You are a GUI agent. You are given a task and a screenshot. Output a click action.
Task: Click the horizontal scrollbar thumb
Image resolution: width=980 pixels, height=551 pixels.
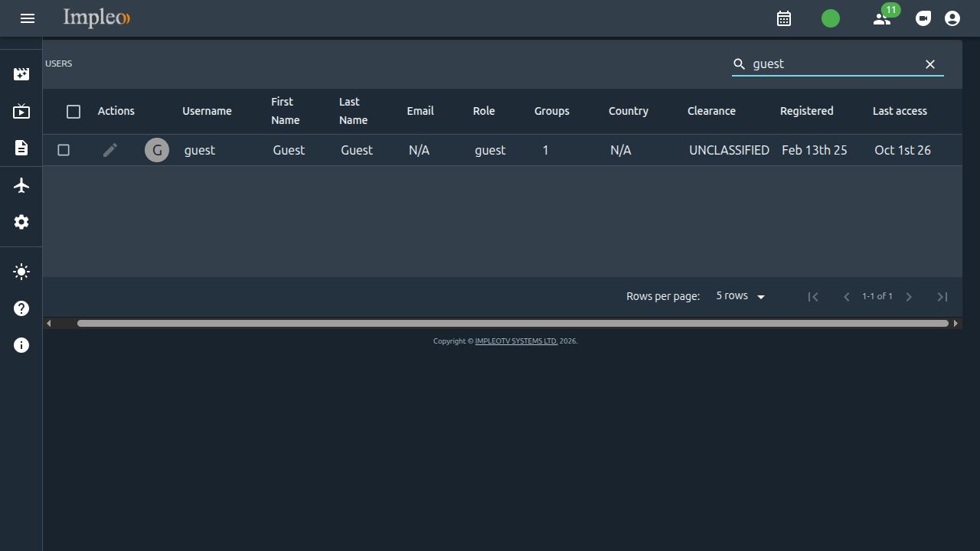(513, 323)
